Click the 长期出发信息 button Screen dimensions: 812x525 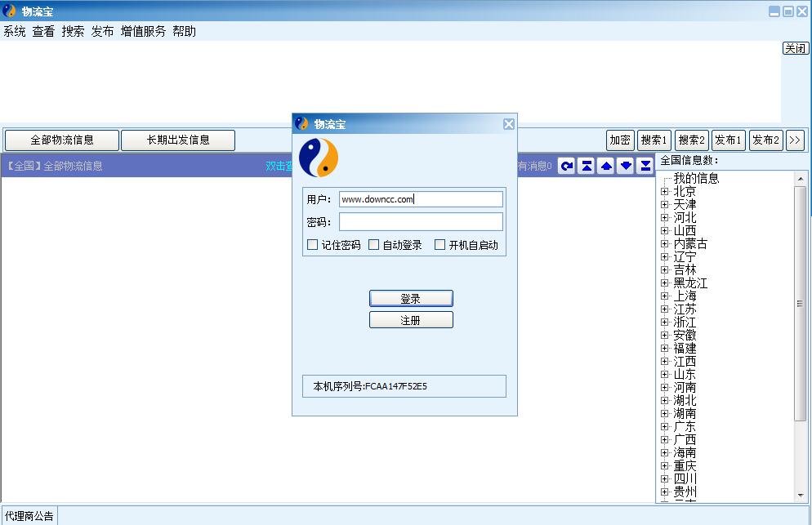click(178, 140)
